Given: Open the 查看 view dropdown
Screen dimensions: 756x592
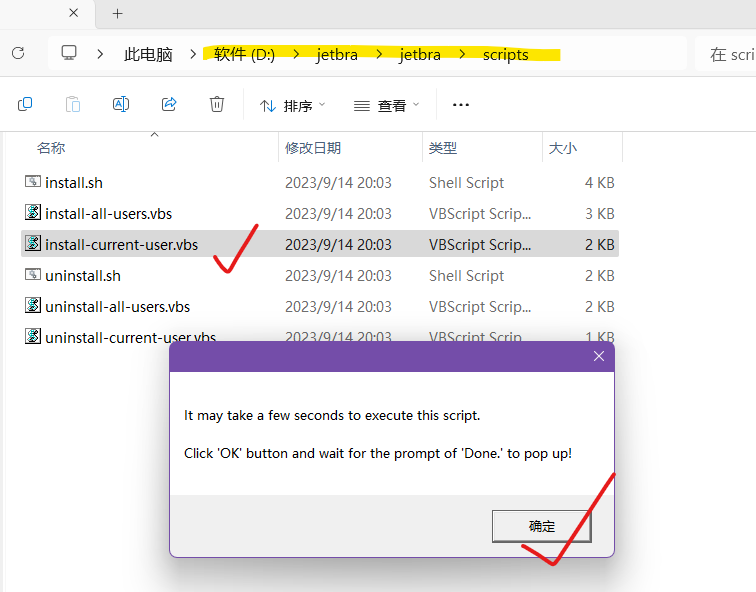Looking at the screenshot, I should 386,105.
